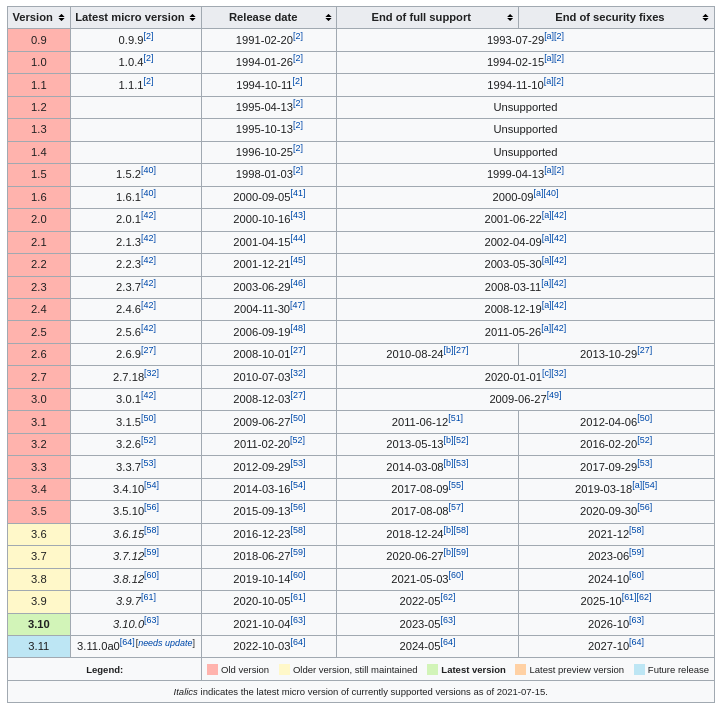Sort by End of full support arrows
This screenshot has height=709, width=722.
pyautogui.click(x=510, y=18)
